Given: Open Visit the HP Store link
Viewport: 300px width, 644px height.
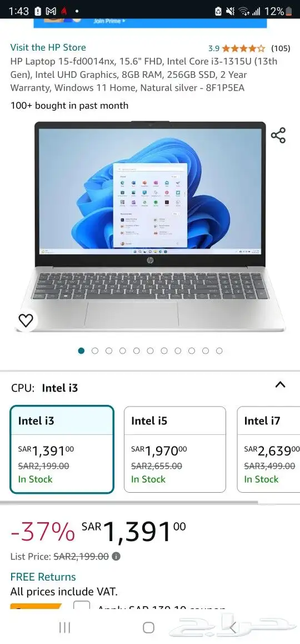Looking at the screenshot, I should tap(48, 47).
